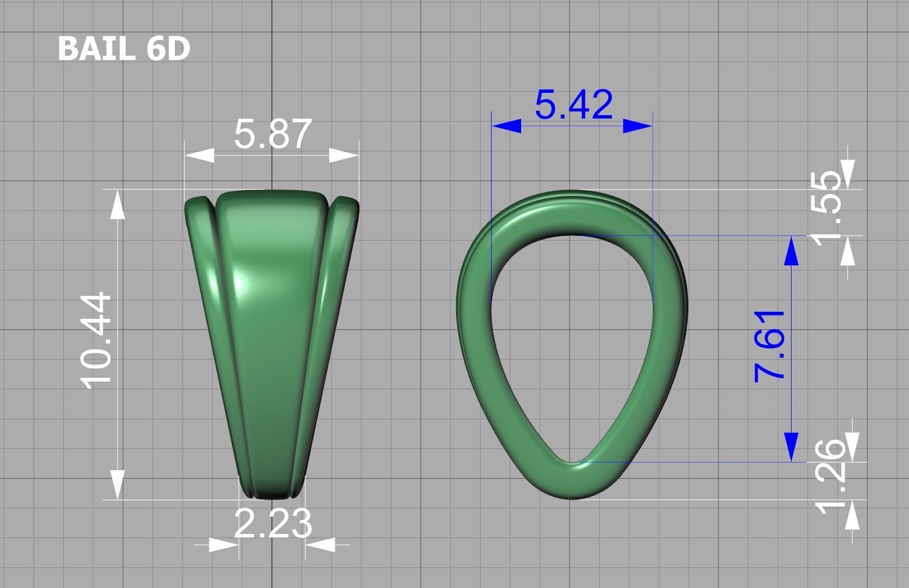Select the 2.23 bottom width dimension
This screenshot has width=909, height=588.
(273, 524)
